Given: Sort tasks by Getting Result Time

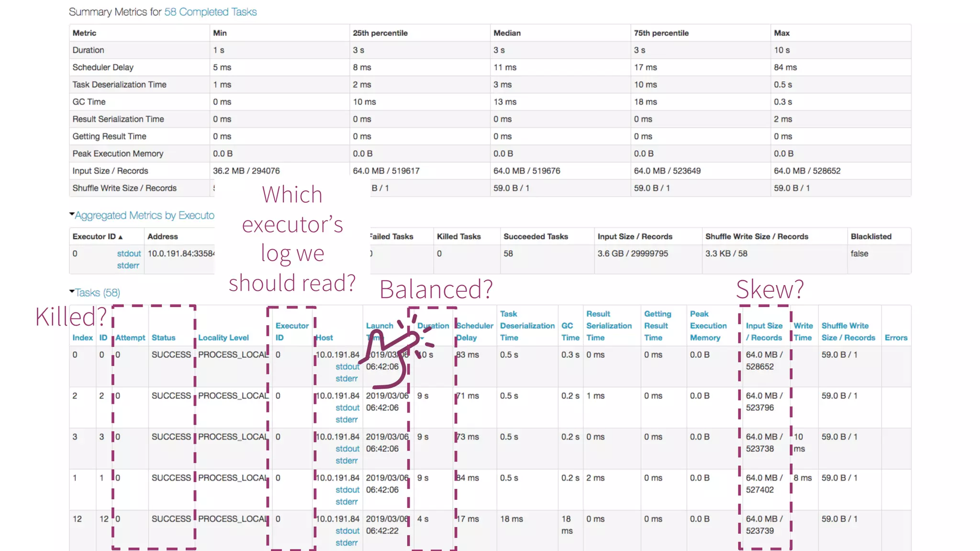Looking at the screenshot, I should pos(657,326).
